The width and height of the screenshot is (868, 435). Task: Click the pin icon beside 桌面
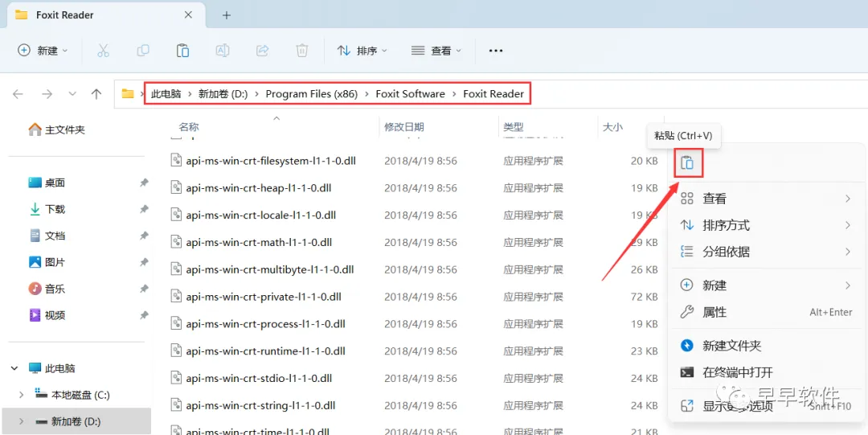144,183
